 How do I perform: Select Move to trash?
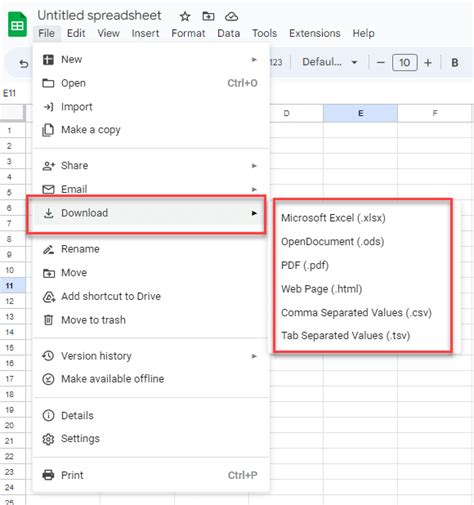pyautogui.click(x=151, y=320)
